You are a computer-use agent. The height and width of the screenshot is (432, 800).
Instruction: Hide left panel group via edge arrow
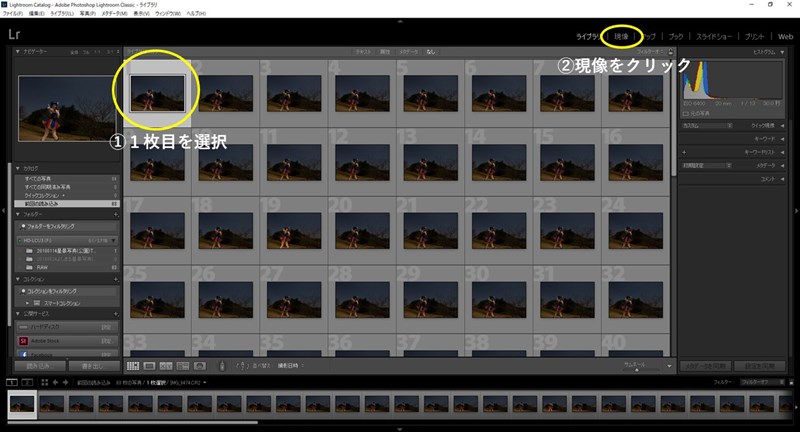(3, 210)
